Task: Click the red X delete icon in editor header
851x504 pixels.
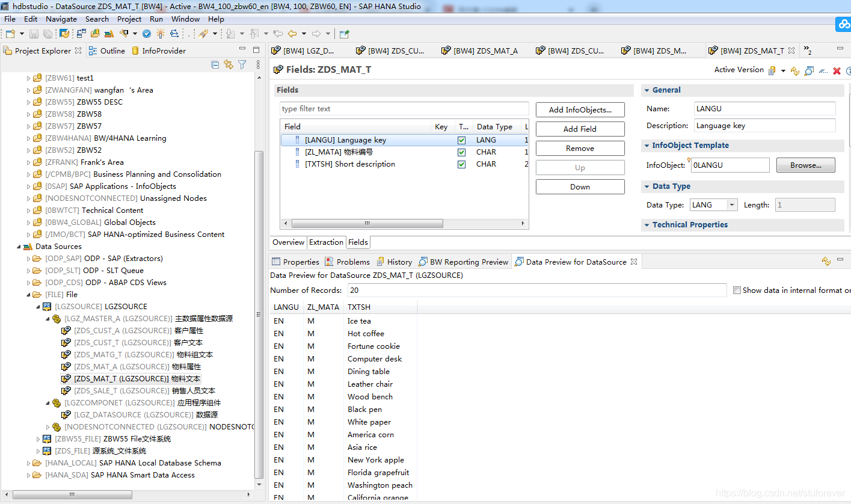Action: point(837,71)
